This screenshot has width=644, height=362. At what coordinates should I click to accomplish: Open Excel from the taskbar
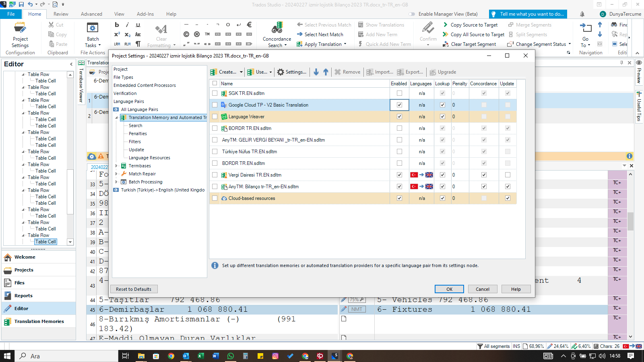[x=200, y=356]
